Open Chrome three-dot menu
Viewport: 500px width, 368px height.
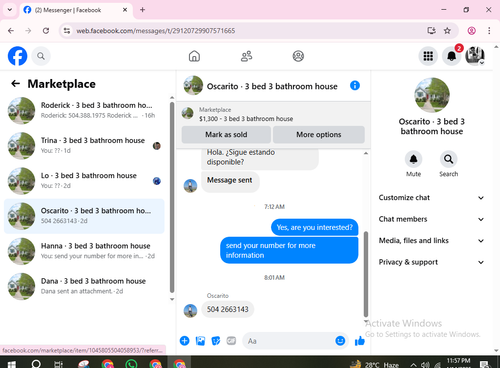point(489,31)
